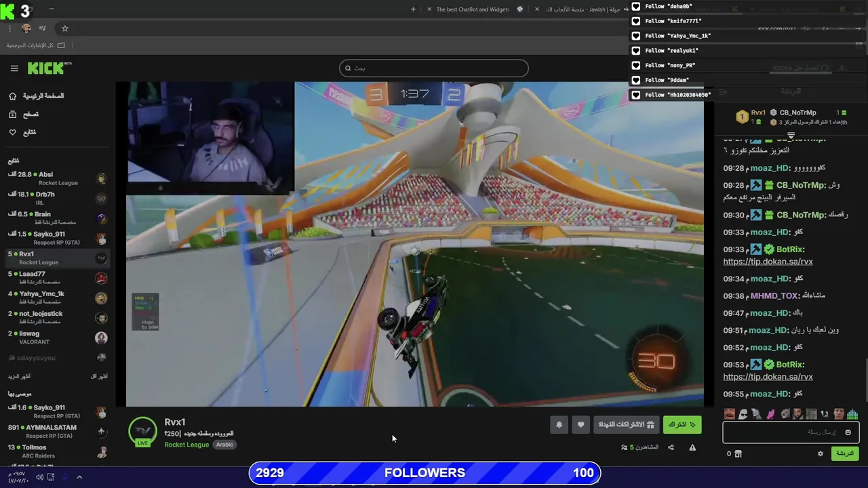Open Lsaad77 channel in sidebar
Viewport: 868px width, 488px height.
point(57,277)
